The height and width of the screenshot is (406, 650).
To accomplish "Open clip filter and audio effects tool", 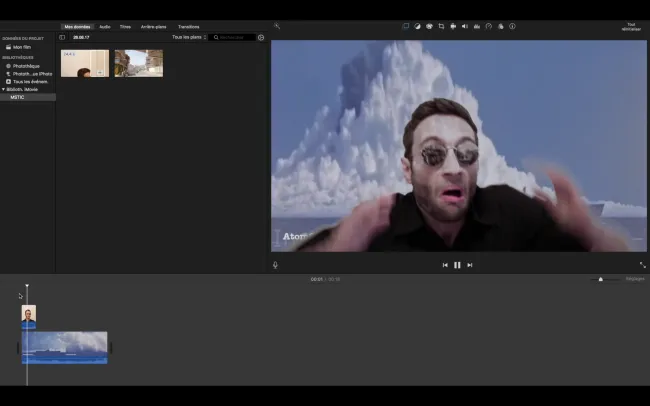I will [500, 26].
